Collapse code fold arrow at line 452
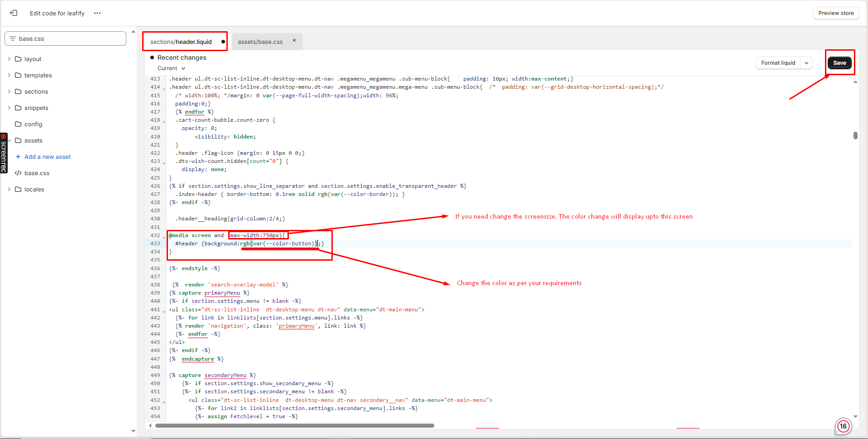The height and width of the screenshot is (439, 868). tap(164, 401)
